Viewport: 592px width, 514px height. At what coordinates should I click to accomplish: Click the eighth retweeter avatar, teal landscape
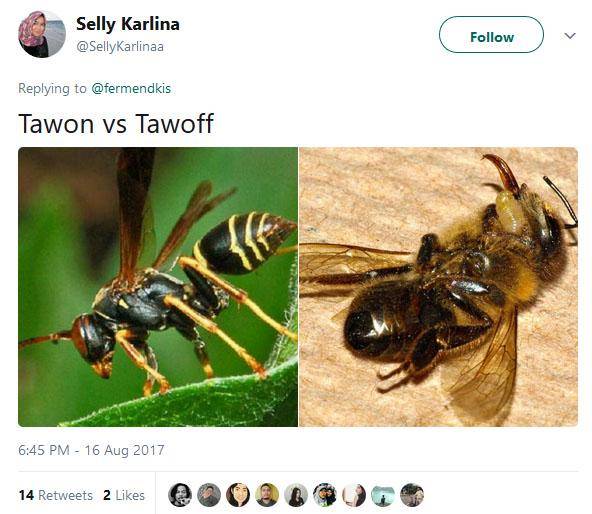tap(383, 495)
